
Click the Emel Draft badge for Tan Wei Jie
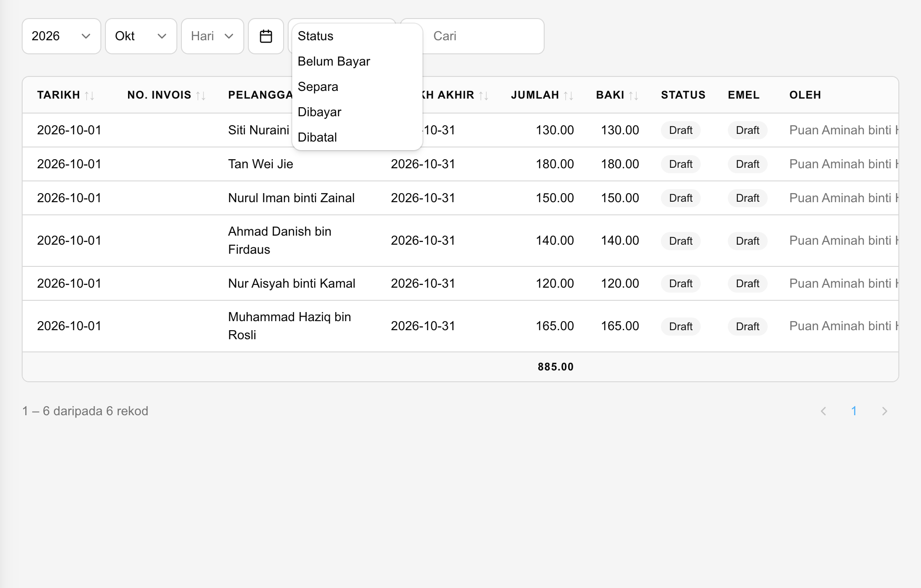(x=748, y=164)
